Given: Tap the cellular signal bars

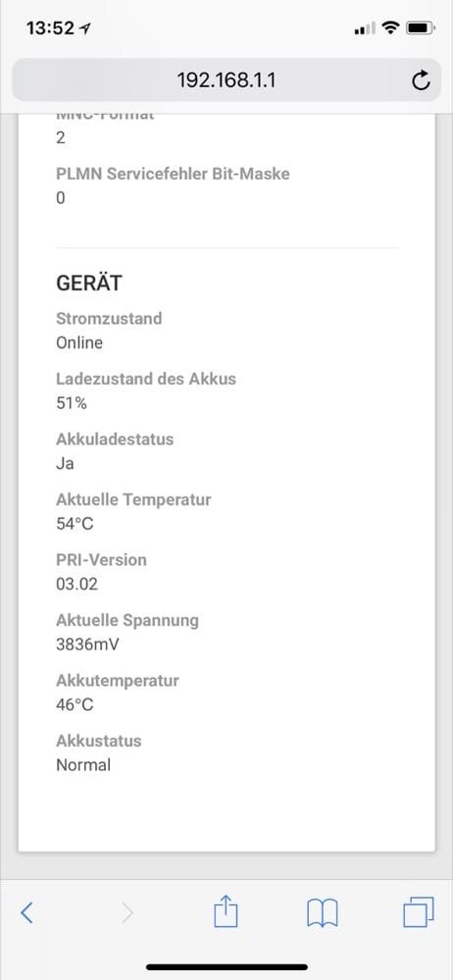Looking at the screenshot, I should [365, 28].
